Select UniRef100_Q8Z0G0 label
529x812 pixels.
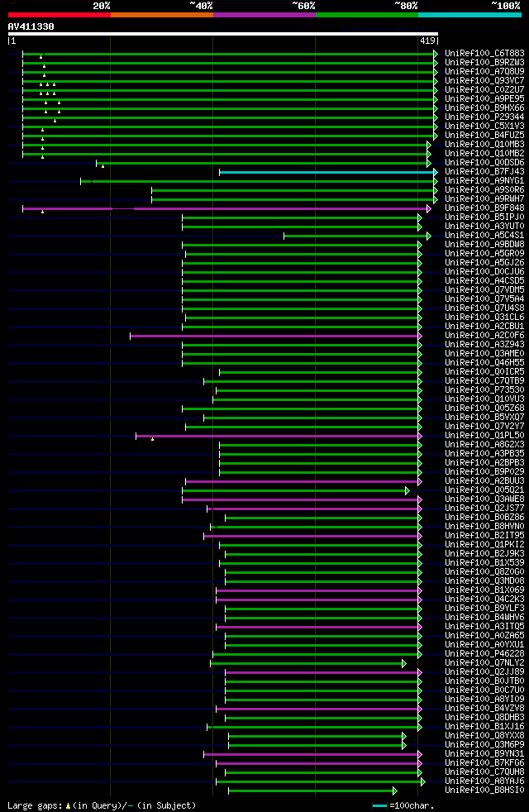(484, 572)
